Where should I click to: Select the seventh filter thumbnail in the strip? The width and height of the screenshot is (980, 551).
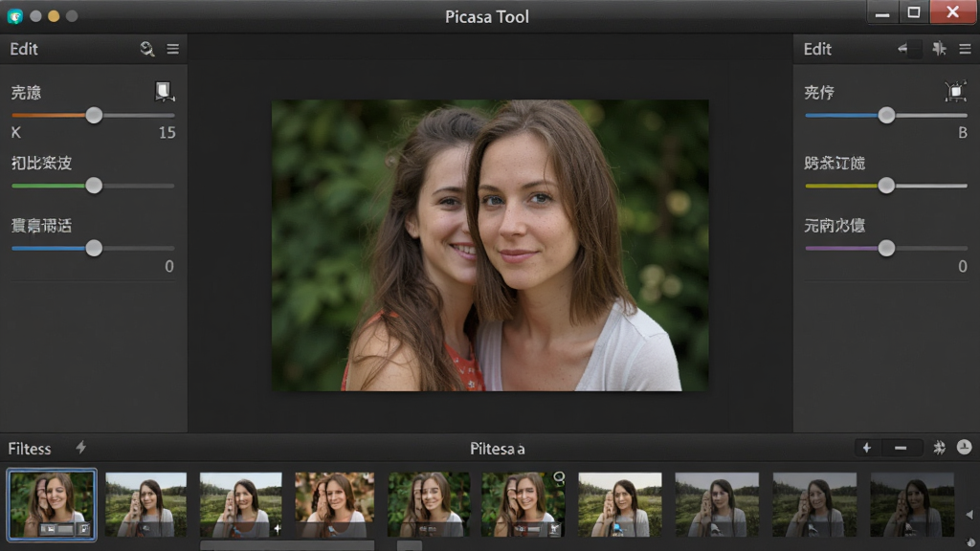619,505
